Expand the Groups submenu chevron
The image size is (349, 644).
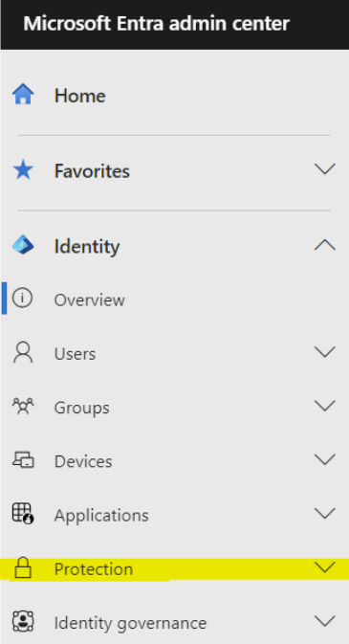[x=325, y=406]
